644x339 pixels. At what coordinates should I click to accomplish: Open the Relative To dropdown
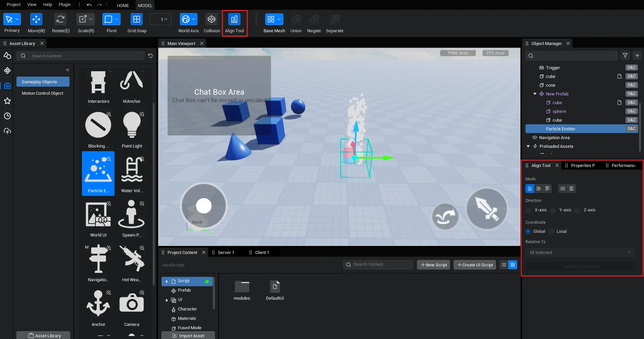tap(580, 252)
